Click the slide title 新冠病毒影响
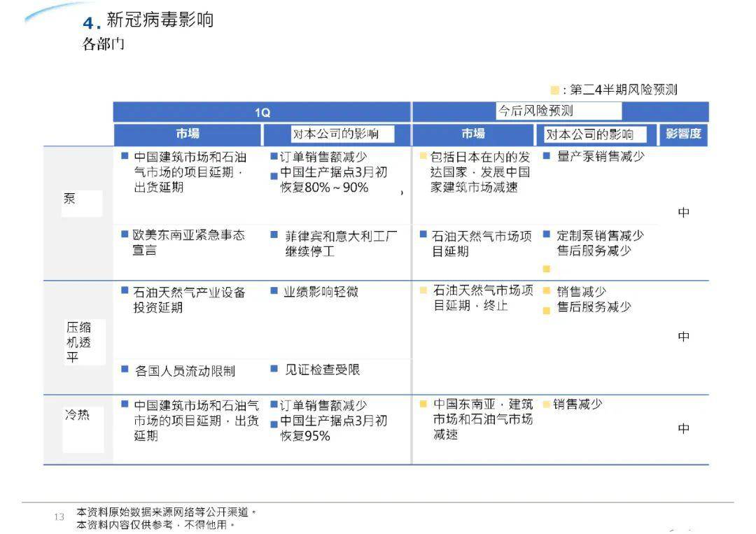 [160, 20]
